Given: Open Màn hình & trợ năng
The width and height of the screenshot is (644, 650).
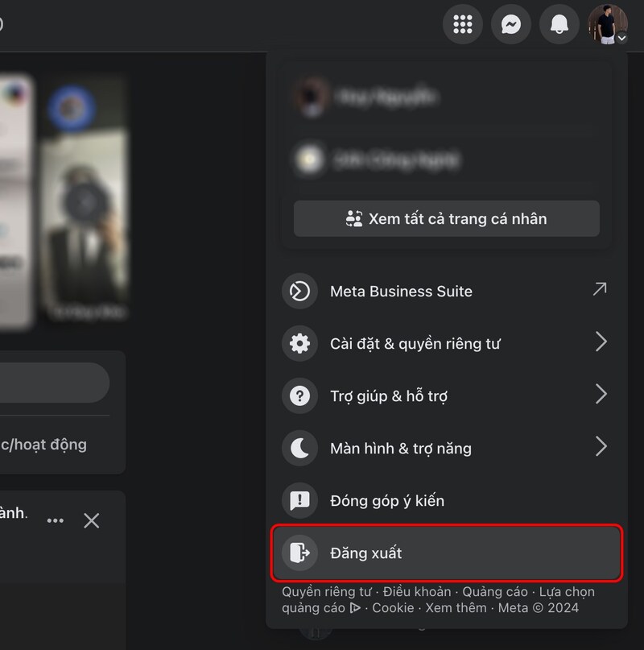Looking at the screenshot, I should (x=446, y=448).
